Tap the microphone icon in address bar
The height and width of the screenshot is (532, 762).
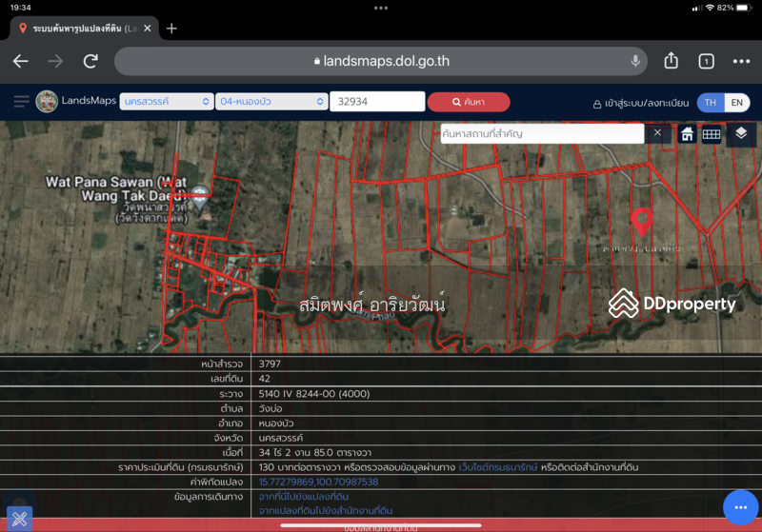click(x=635, y=61)
